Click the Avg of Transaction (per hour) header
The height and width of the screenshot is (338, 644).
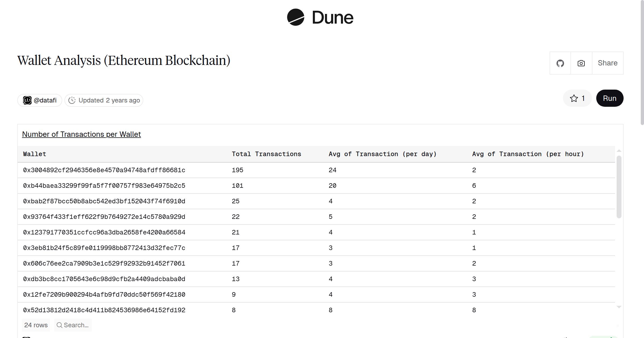coord(528,154)
